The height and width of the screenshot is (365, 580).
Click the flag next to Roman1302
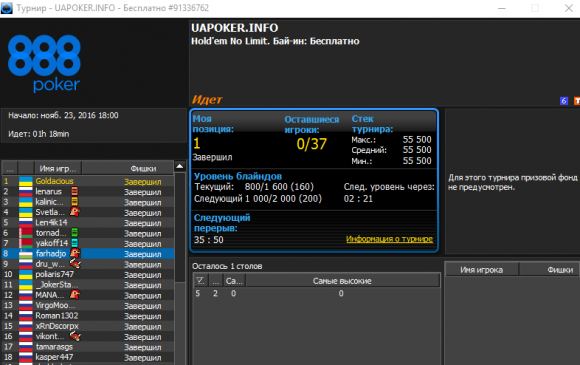pos(26,315)
